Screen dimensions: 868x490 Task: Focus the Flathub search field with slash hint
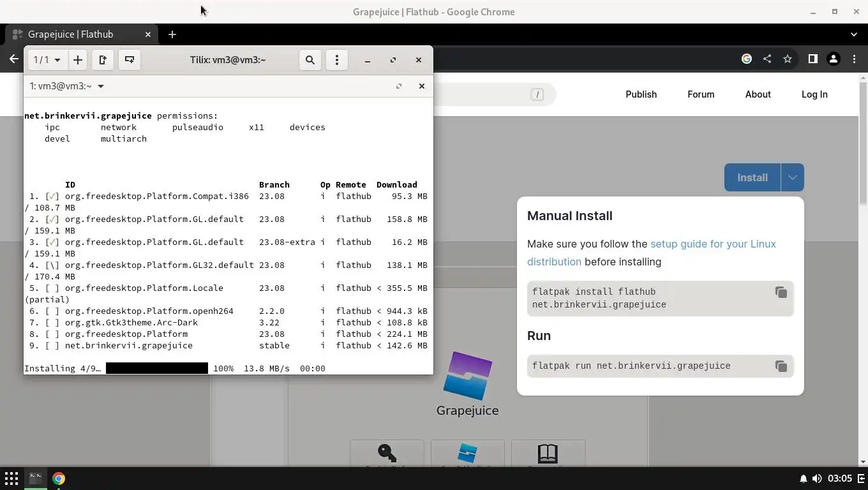495,94
